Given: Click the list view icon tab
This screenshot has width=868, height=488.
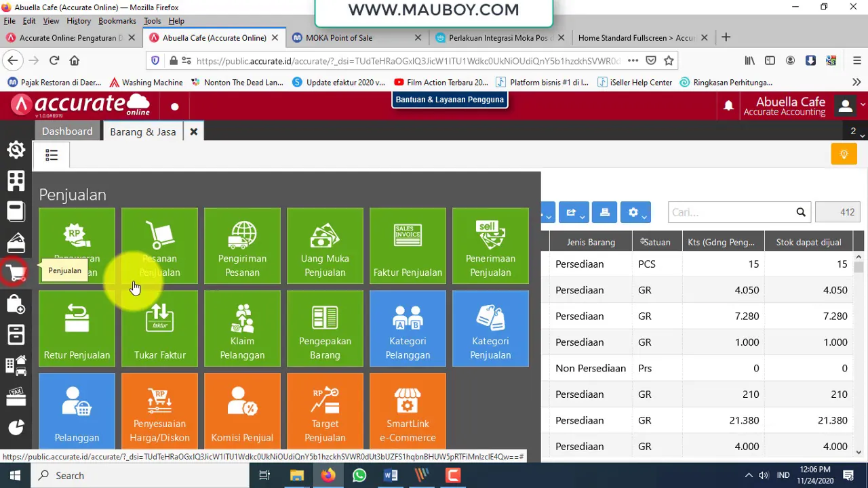Looking at the screenshot, I should 52,155.
